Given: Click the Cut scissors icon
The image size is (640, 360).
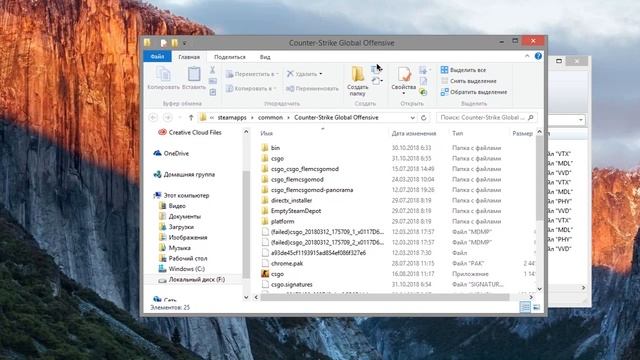Looking at the screenshot, I should (x=212, y=70).
